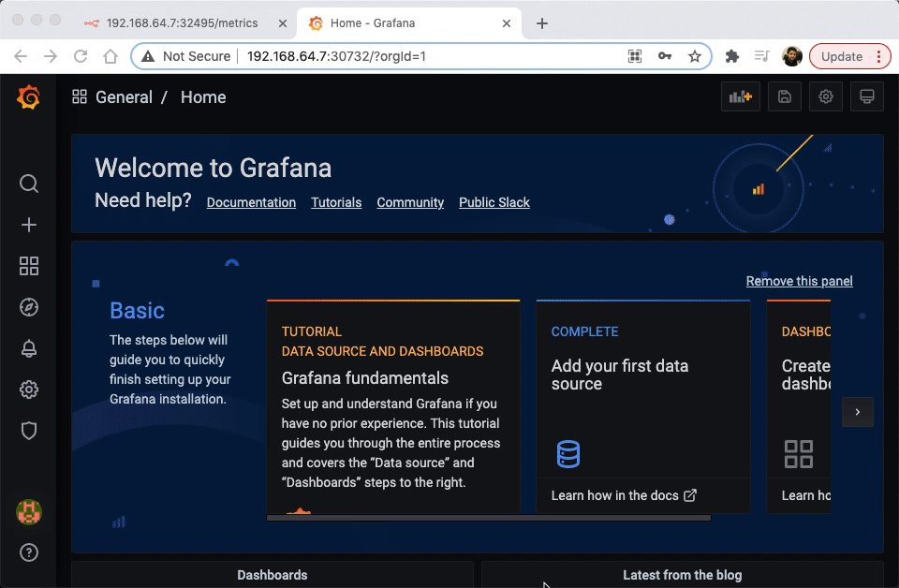Click the browser home icon
Image resolution: width=899 pixels, height=588 pixels.
(111, 56)
